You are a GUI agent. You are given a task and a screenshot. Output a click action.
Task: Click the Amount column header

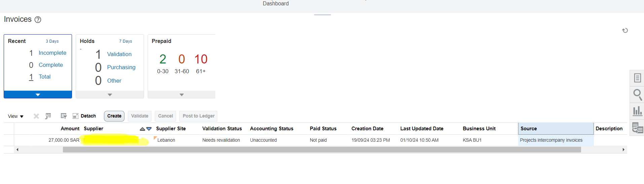70,129
